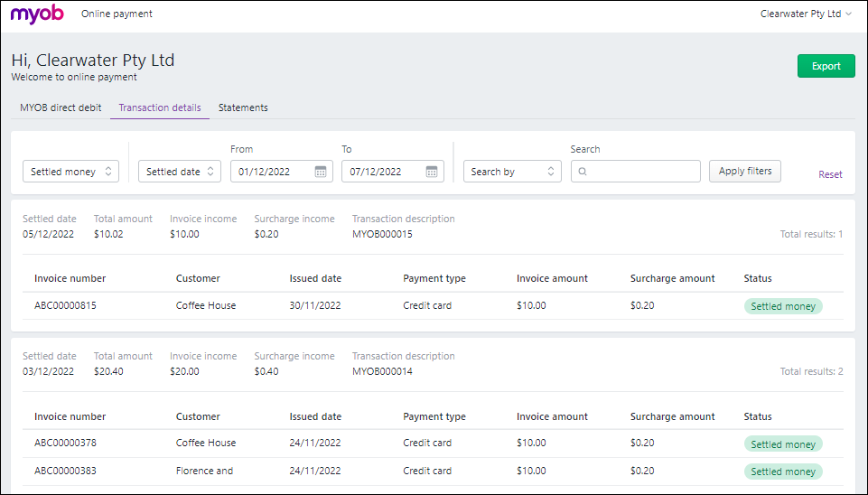This screenshot has height=495, width=868.
Task: Select invoice number ABC00000378 row
Action: click(65, 443)
